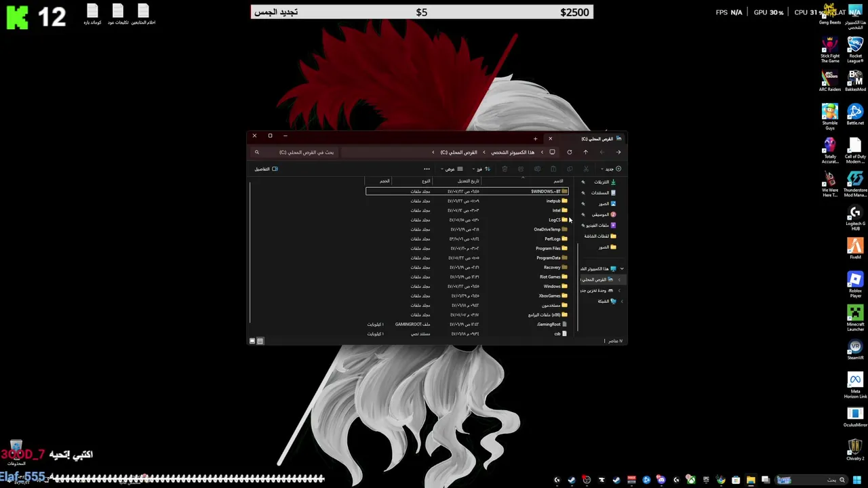Select the .GamingRoot file
Viewport: 868px width, 488px height.
coord(467,324)
